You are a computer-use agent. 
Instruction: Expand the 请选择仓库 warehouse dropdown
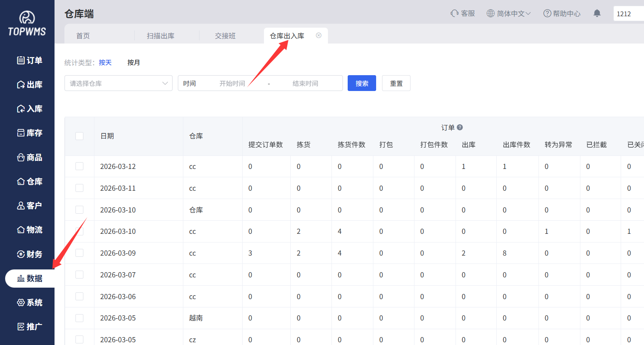point(118,83)
